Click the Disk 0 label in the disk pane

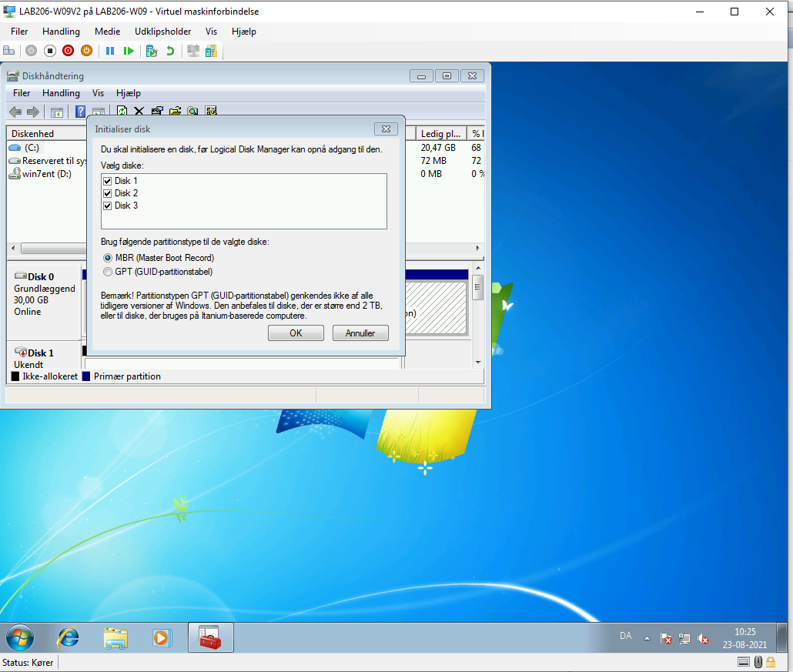click(41, 276)
